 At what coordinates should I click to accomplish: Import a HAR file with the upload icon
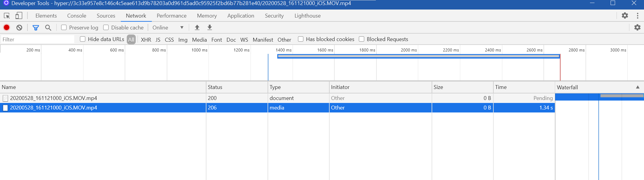pyautogui.click(x=197, y=27)
